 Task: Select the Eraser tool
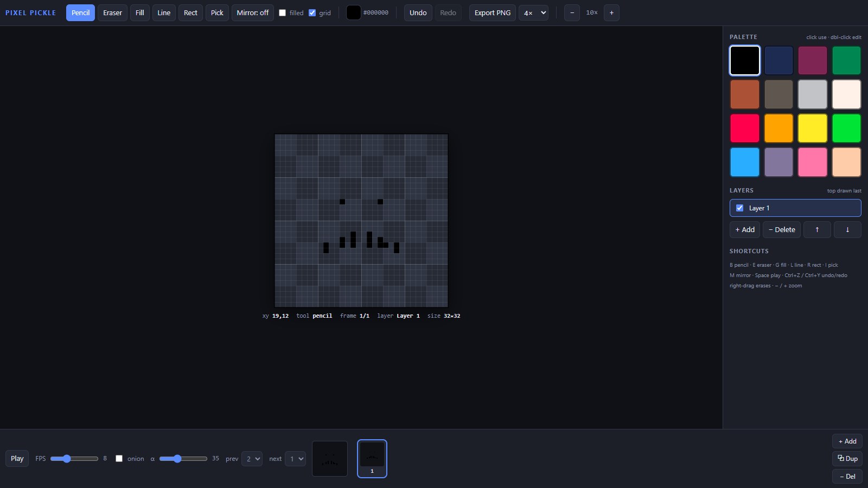click(x=112, y=12)
